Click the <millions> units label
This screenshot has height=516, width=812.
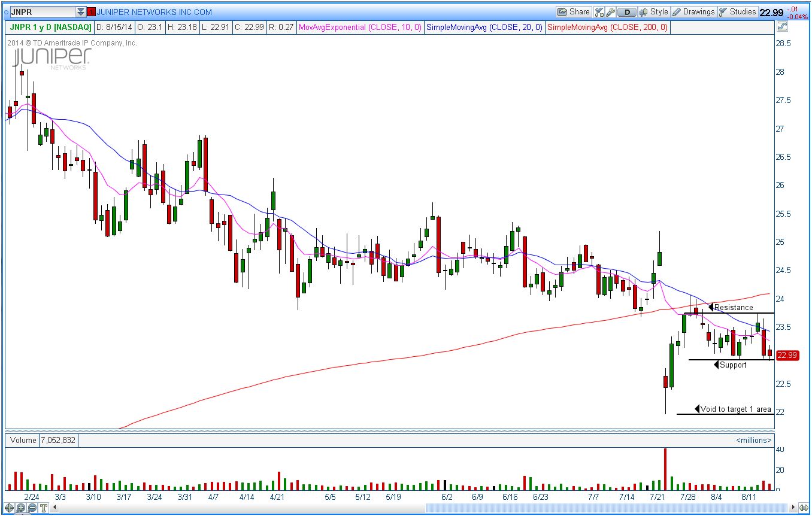(753, 441)
